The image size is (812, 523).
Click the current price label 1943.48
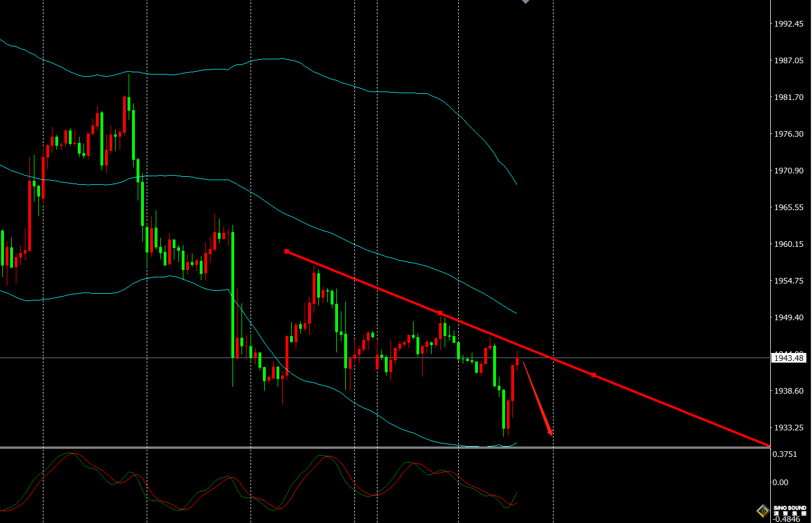(x=788, y=358)
